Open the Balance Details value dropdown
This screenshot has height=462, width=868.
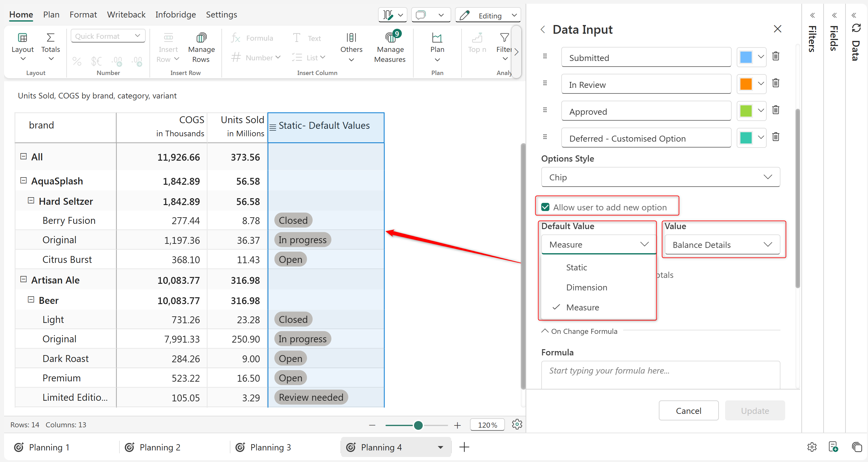(x=722, y=245)
